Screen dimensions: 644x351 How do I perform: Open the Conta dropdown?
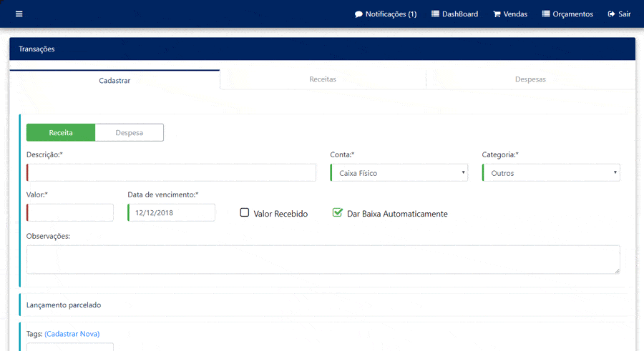399,173
